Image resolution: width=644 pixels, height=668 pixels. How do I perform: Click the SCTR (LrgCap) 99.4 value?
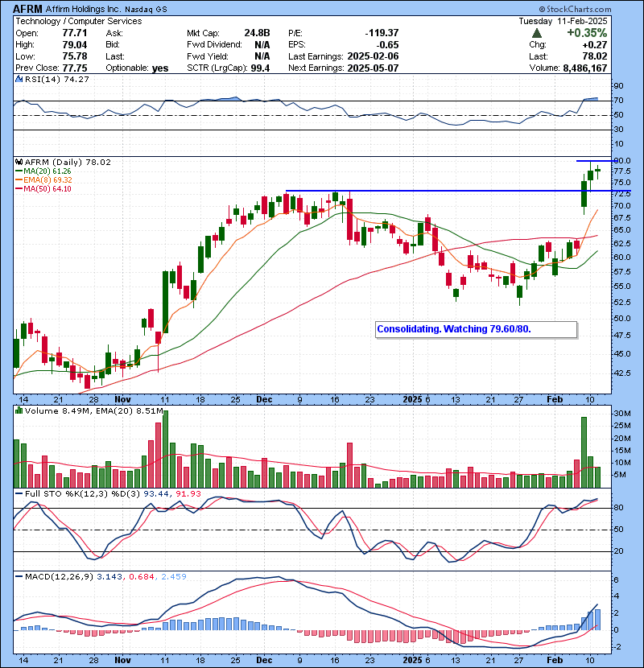click(260, 68)
